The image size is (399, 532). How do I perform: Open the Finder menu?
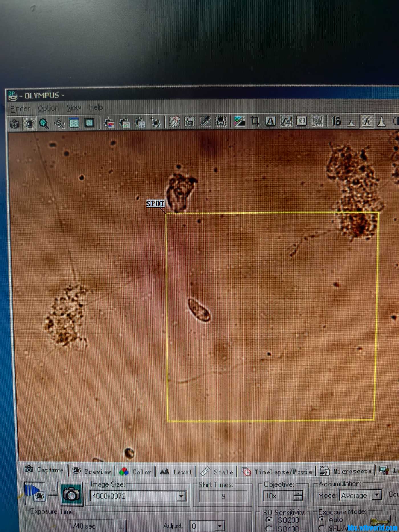point(20,109)
